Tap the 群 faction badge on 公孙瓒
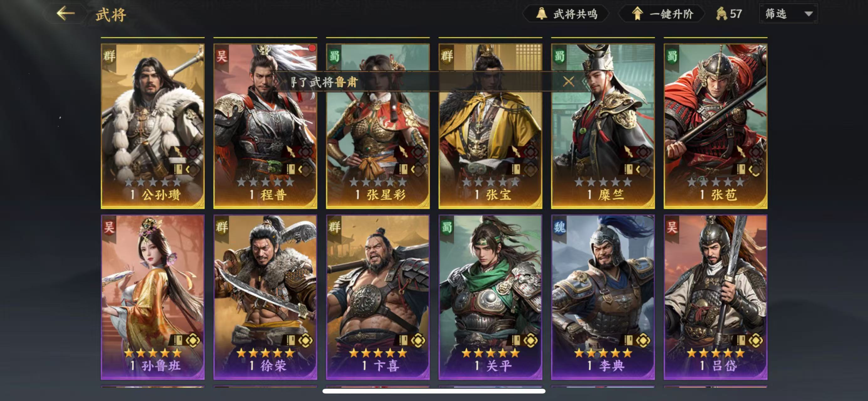This screenshot has width=868, height=401. (109, 55)
